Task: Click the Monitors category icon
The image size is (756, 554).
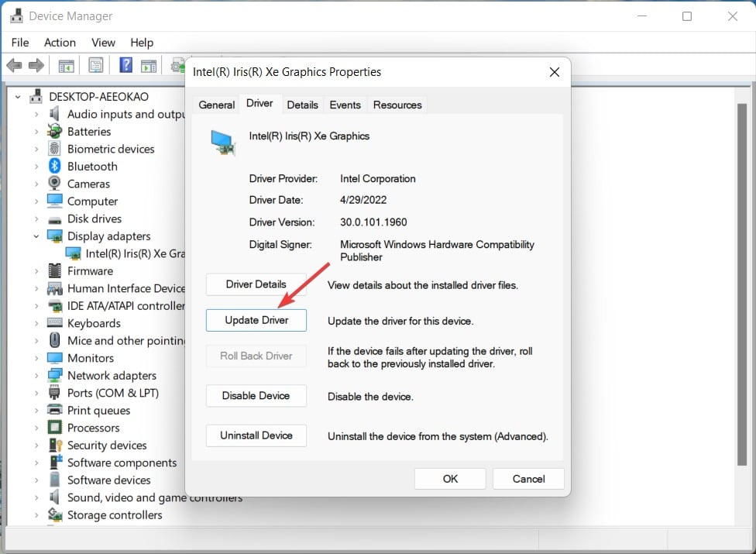Action: 54,358
